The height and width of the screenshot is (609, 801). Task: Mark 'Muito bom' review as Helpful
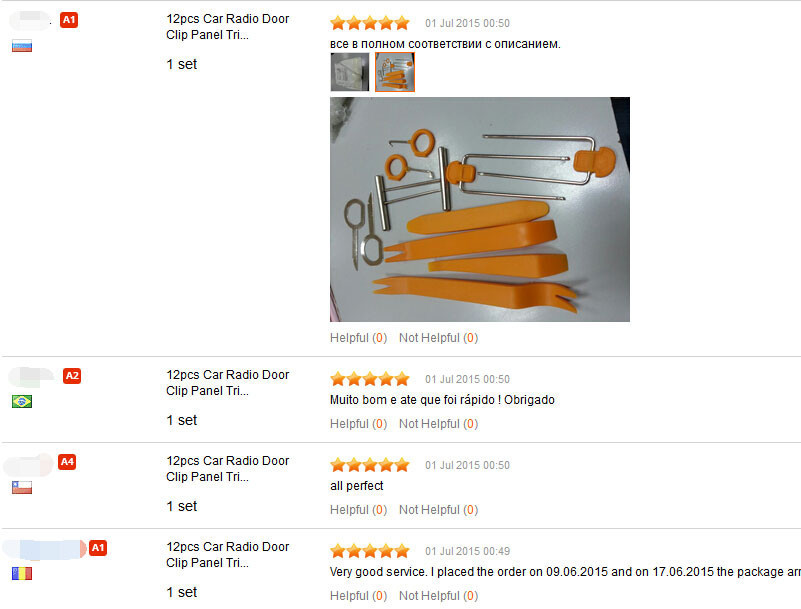pos(358,424)
